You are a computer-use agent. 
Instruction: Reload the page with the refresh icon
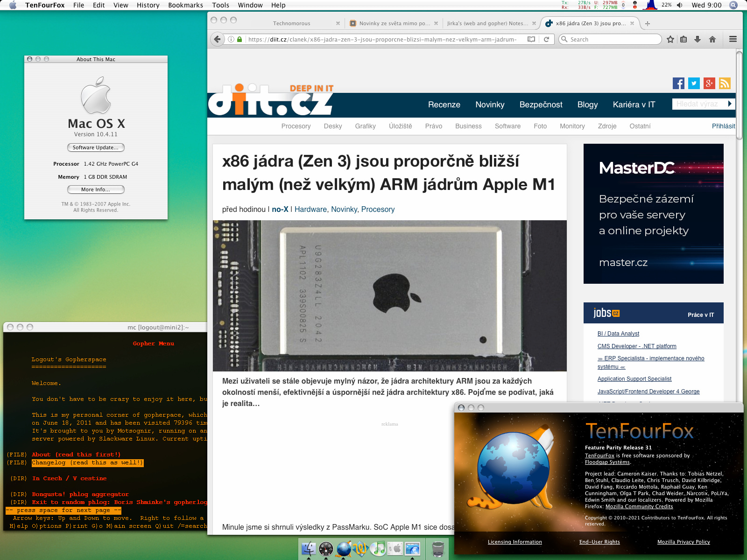(546, 39)
